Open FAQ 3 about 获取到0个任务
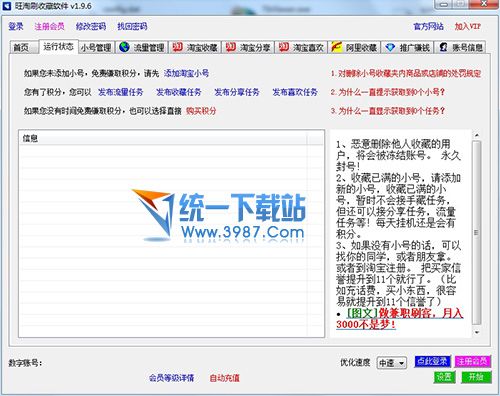This screenshot has height=396, width=500. tap(388, 111)
